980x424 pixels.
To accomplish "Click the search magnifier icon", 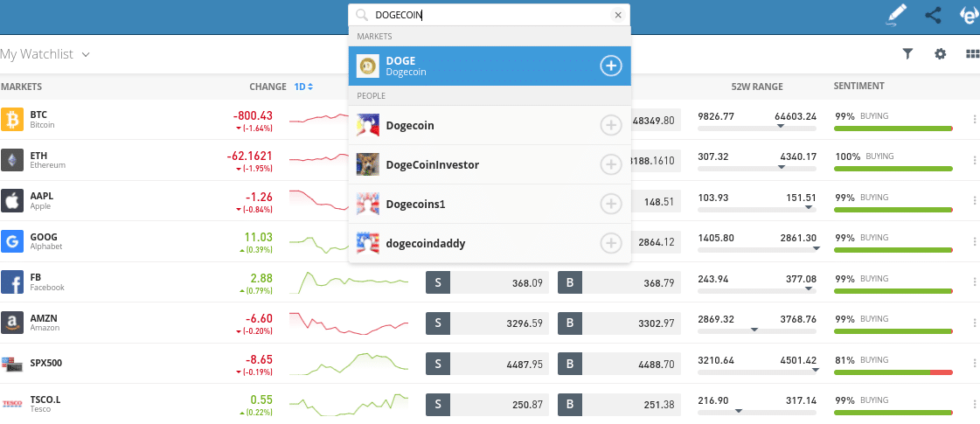I will (361, 15).
